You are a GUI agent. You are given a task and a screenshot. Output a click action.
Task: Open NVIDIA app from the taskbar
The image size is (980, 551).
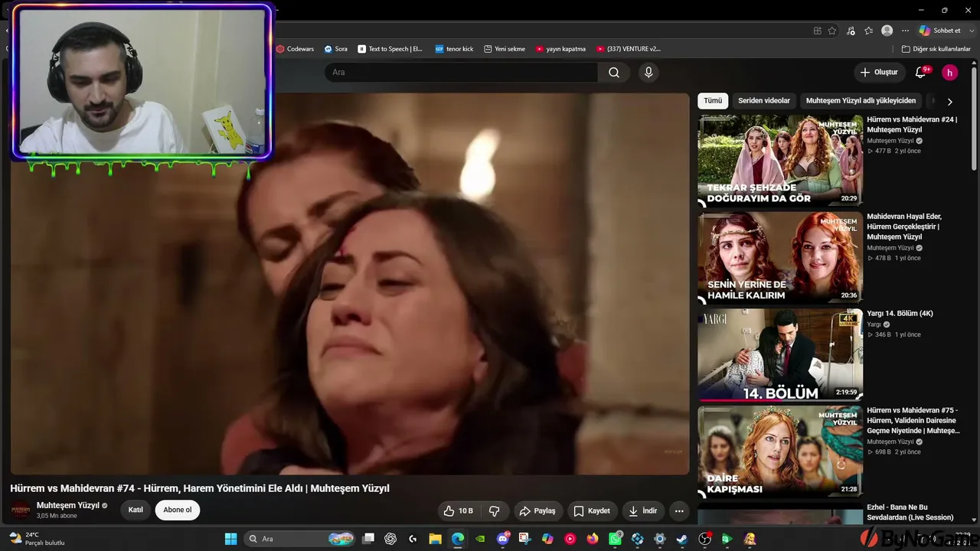[480, 539]
